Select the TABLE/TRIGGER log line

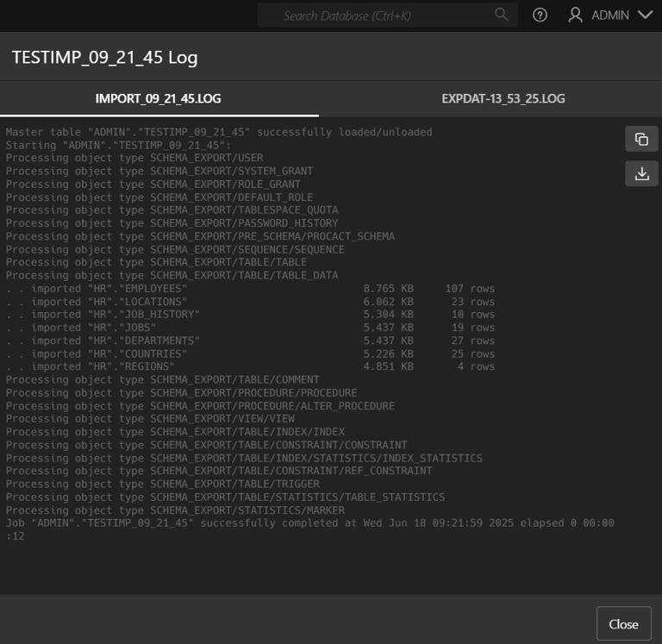click(x=163, y=484)
